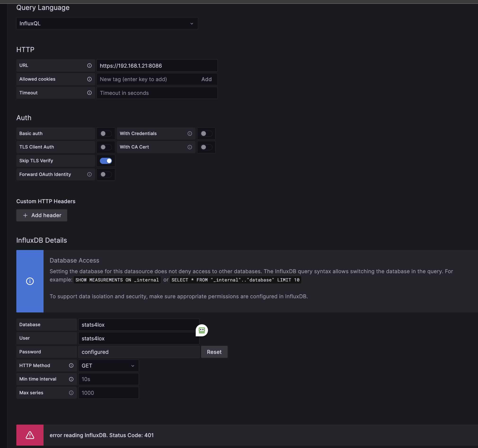Click Add in the Allowed cookies field
478x448 pixels.
[207, 79]
